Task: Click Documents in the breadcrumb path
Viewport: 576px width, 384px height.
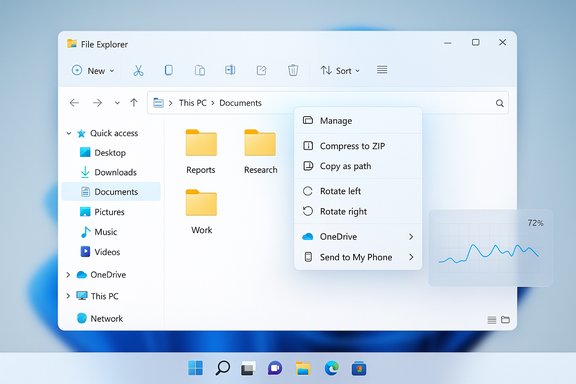Action: tap(240, 103)
